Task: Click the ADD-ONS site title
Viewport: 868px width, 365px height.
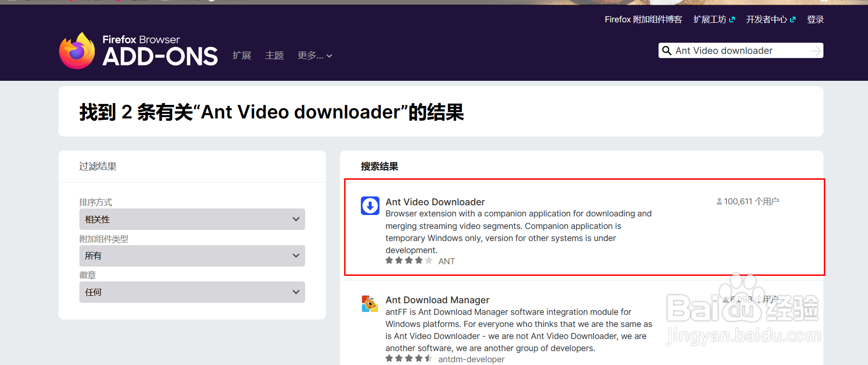Action: (160, 57)
